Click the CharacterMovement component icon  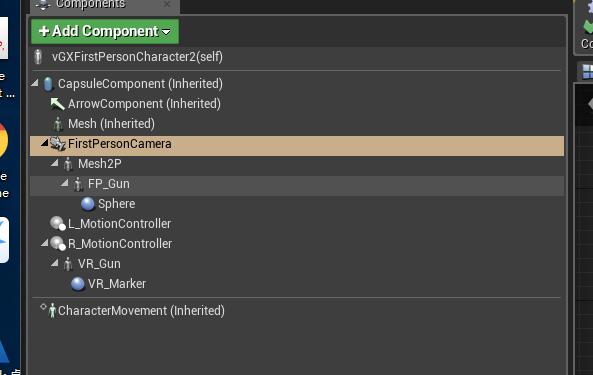[x=52, y=311]
